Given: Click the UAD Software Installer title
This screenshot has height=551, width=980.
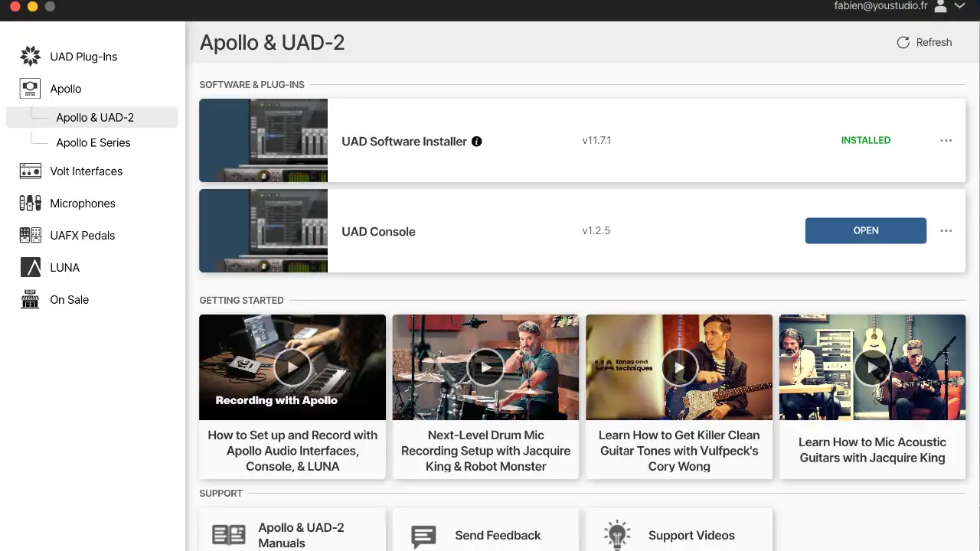Looking at the screenshot, I should coord(404,141).
